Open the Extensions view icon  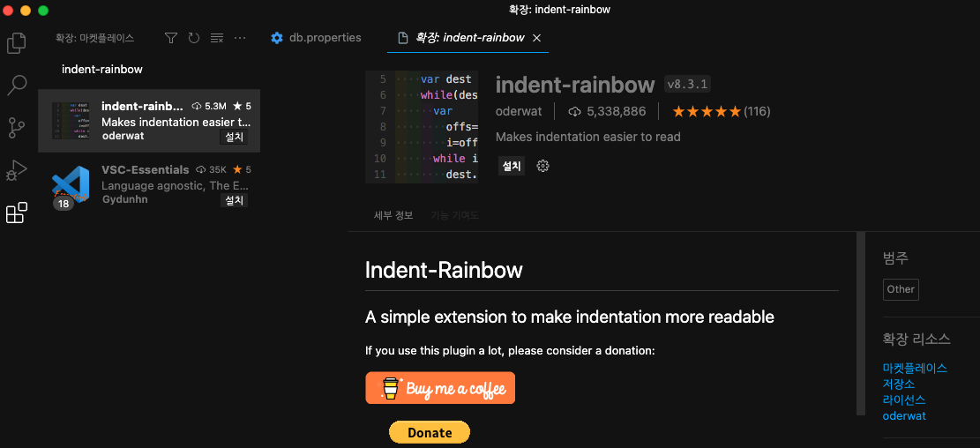tap(17, 213)
